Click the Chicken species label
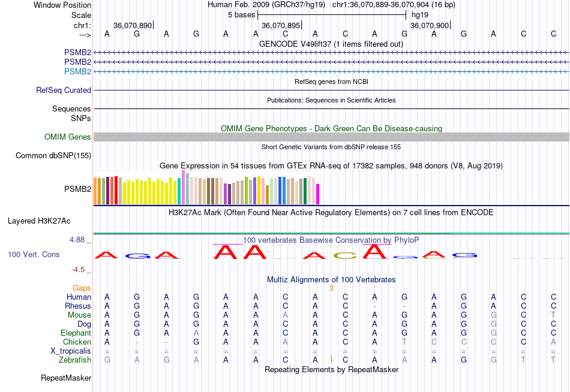Viewport: 570px width, 392px height. (x=77, y=342)
